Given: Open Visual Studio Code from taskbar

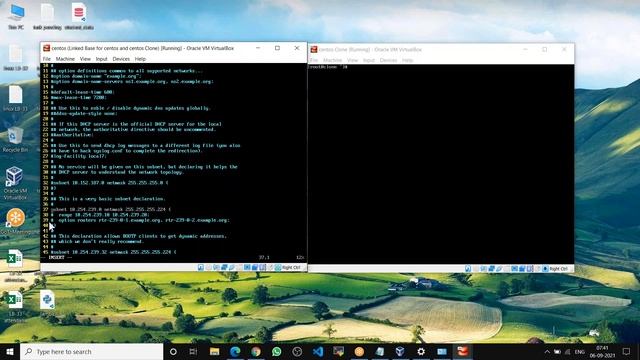Looking at the screenshot, I should (318, 351).
